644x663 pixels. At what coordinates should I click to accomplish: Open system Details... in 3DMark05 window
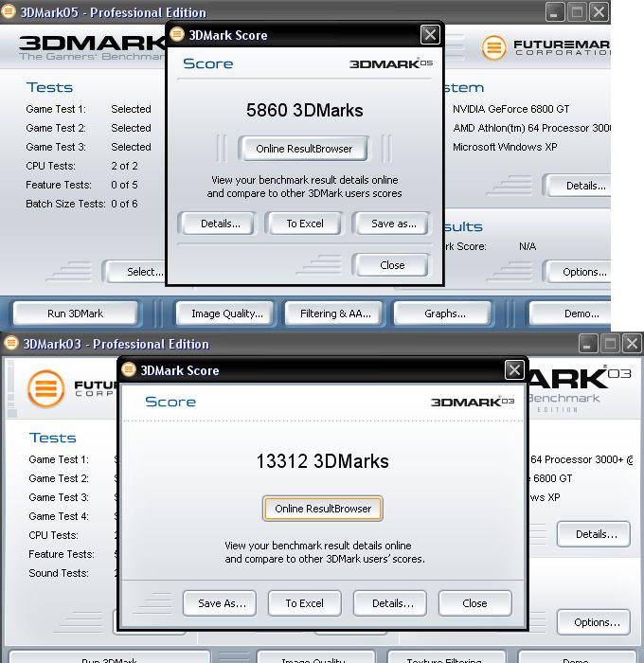tap(579, 186)
